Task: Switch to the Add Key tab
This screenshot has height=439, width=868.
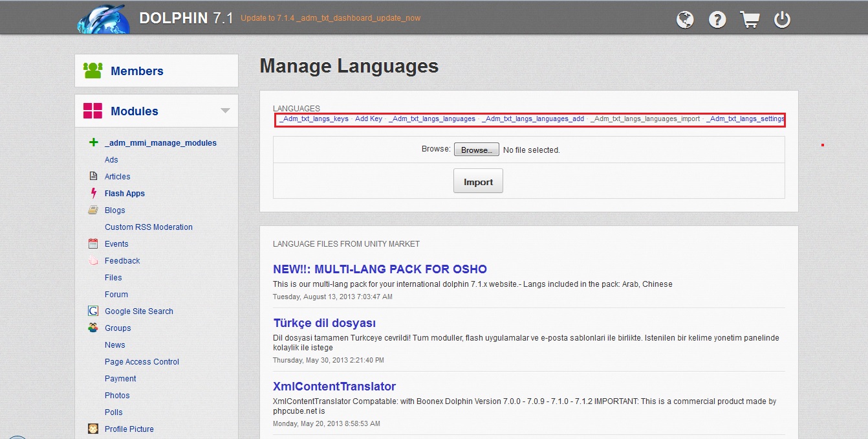Action: 369,119
